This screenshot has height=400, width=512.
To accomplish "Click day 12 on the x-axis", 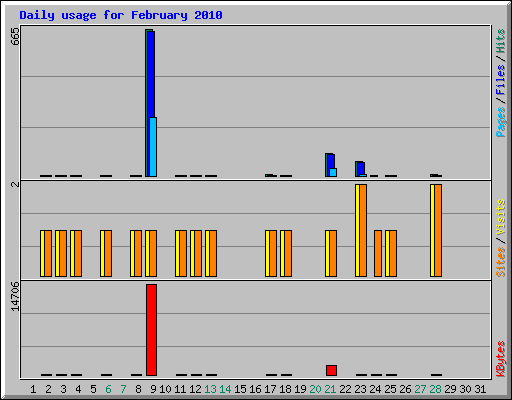I will pos(195,389).
